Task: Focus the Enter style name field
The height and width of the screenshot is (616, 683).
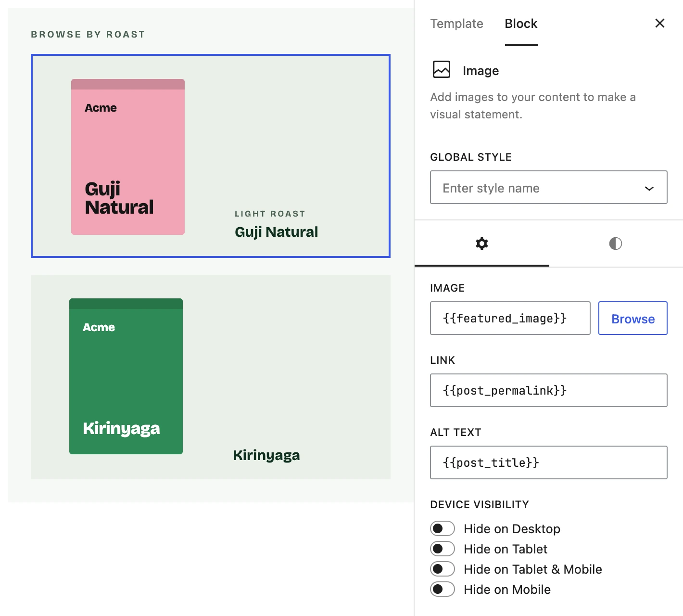Action: pos(549,187)
